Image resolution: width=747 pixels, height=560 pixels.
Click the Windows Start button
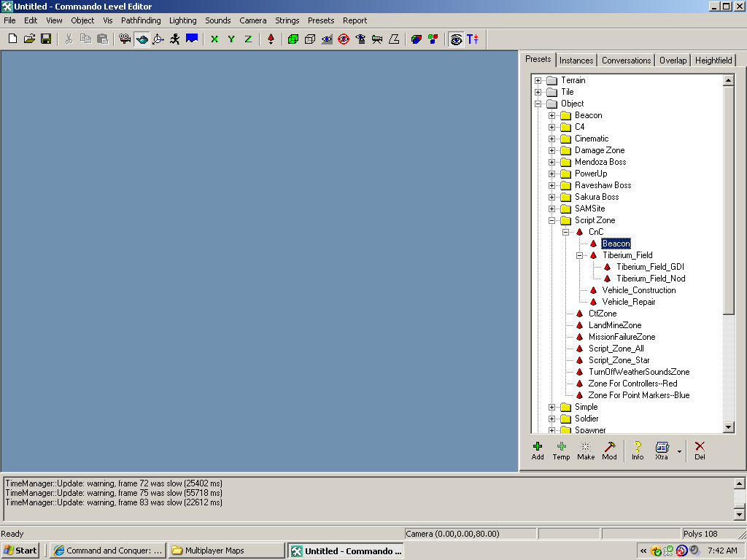click(20, 551)
